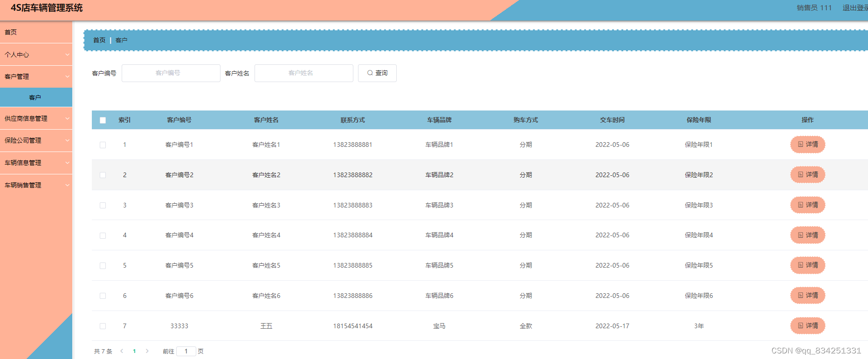Open the 首页 sidebar menu item
The height and width of the screenshot is (359, 868).
coord(36,32)
